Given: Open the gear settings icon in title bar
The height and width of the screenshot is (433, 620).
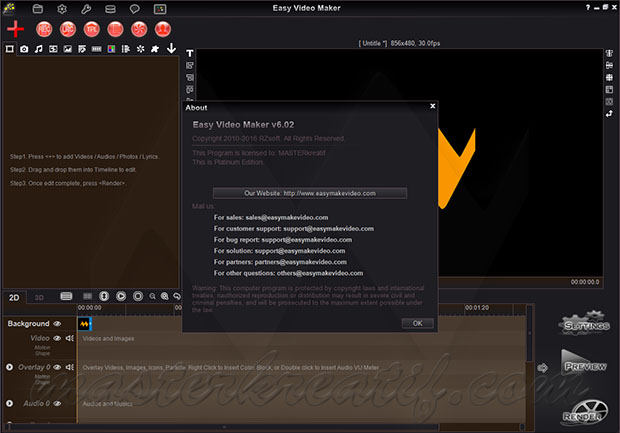Looking at the screenshot, I should tap(62, 9).
